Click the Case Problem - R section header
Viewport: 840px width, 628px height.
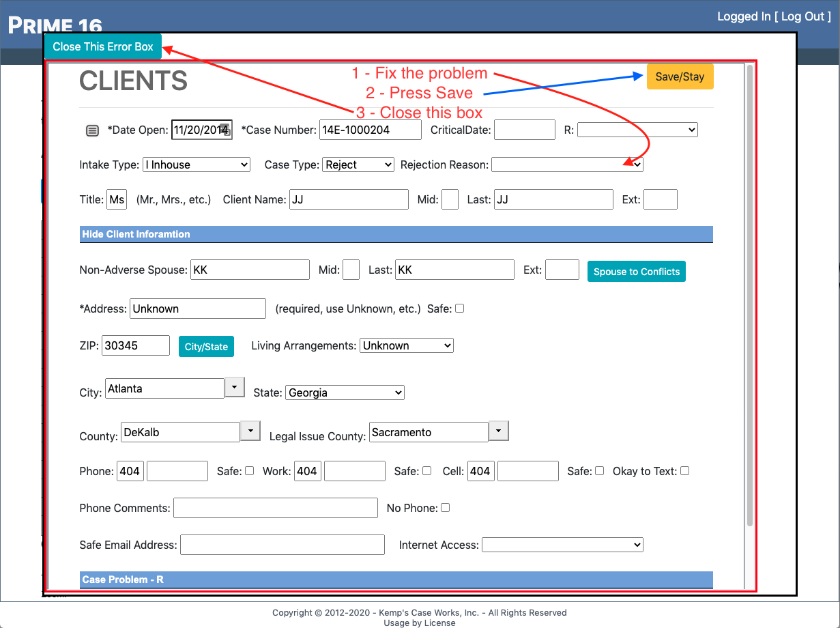pos(396,580)
